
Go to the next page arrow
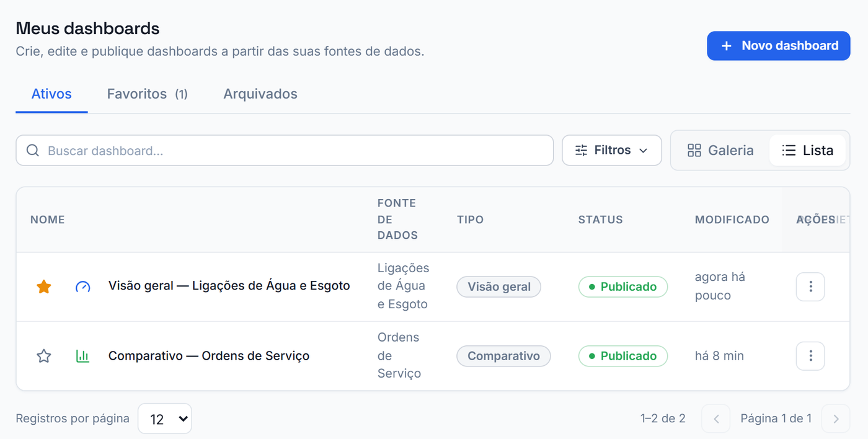coord(836,419)
